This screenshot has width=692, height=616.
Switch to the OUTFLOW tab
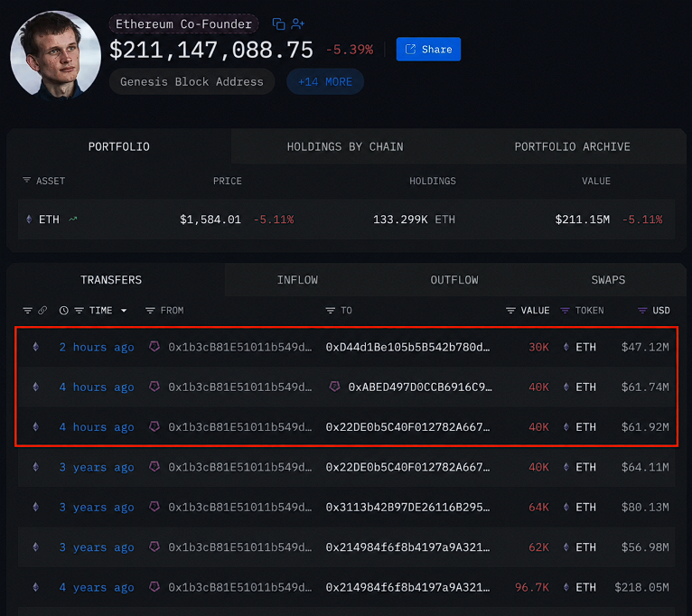(x=454, y=280)
